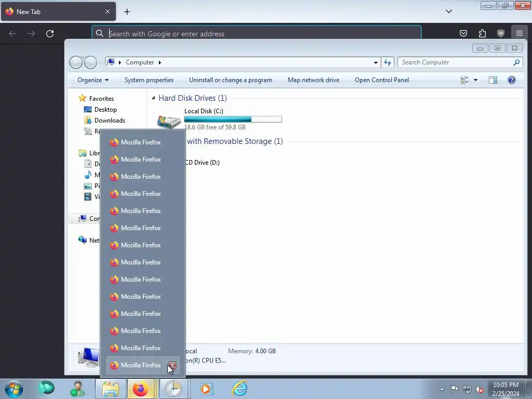Close the New Tab tab
Screen dimensions: 532x399
[108, 11]
